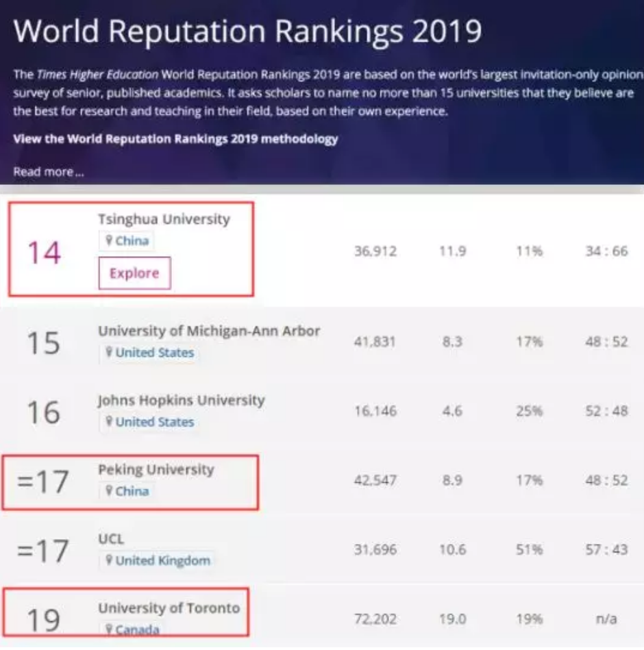Screen dimensions: 644x650
Task: Click rank number 19
Action: point(43,620)
